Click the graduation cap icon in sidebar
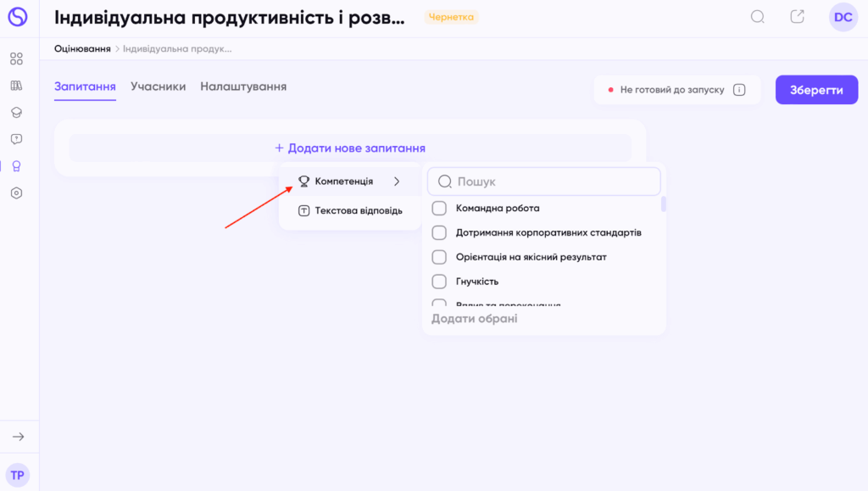Viewport: 868px width, 491px height. (x=16, y=113)
